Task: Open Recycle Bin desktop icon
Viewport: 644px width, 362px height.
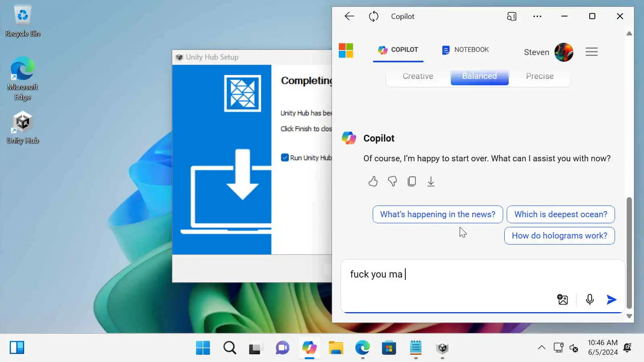Action: (23, 21)
